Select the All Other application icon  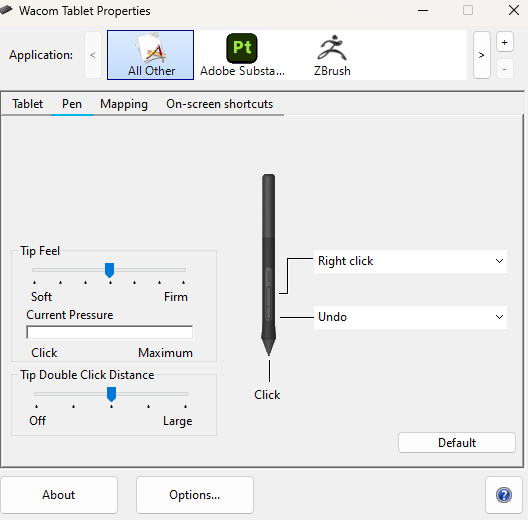150,55
